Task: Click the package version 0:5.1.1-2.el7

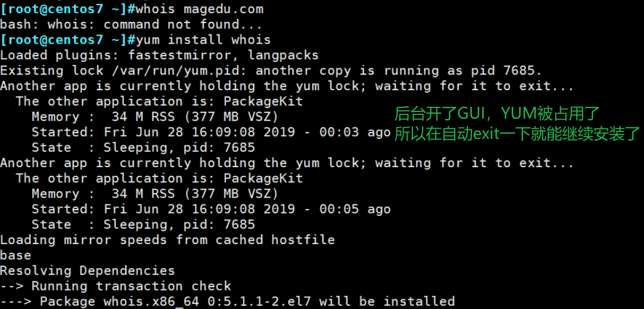Action: (255, 301)
